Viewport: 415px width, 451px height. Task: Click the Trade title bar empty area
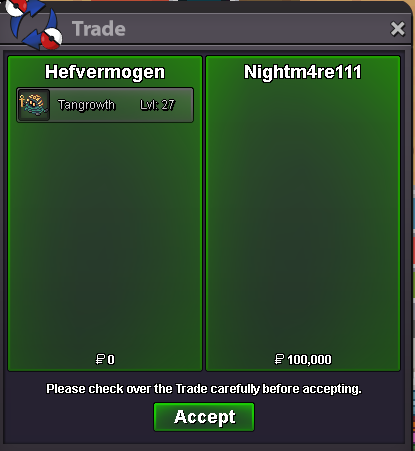(x=257, y=29)
